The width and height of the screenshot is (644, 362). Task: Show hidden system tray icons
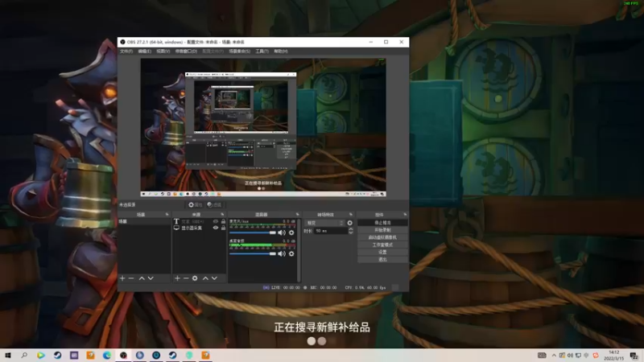coord(554,355)
